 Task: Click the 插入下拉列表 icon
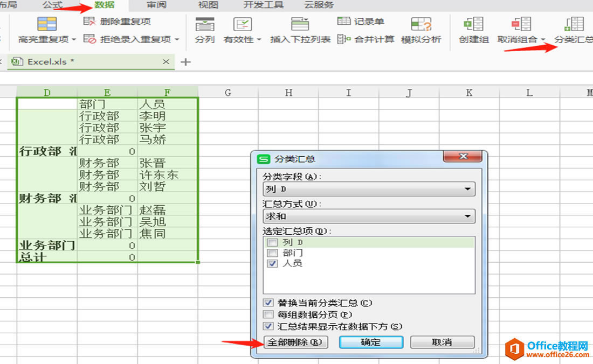pos(300,24)
